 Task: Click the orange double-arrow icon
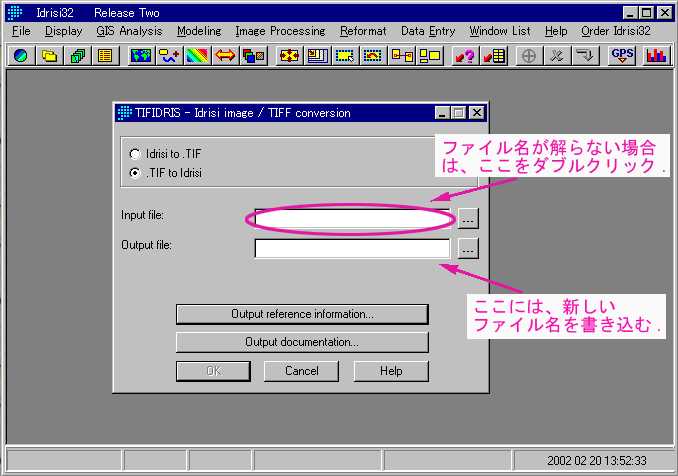tap(225, 56)
